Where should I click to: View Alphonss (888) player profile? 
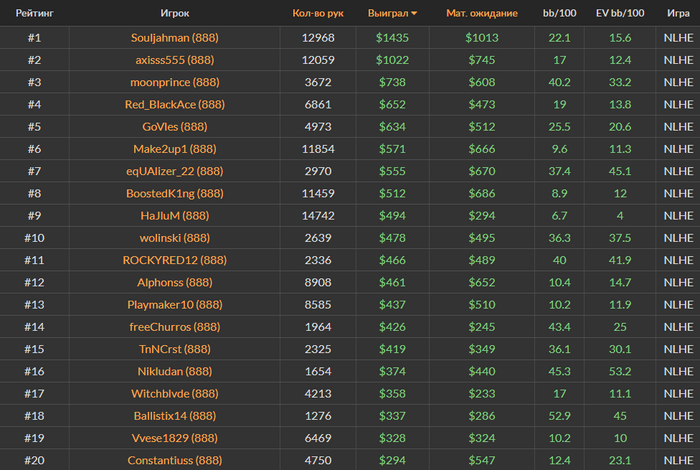[175, 282]
